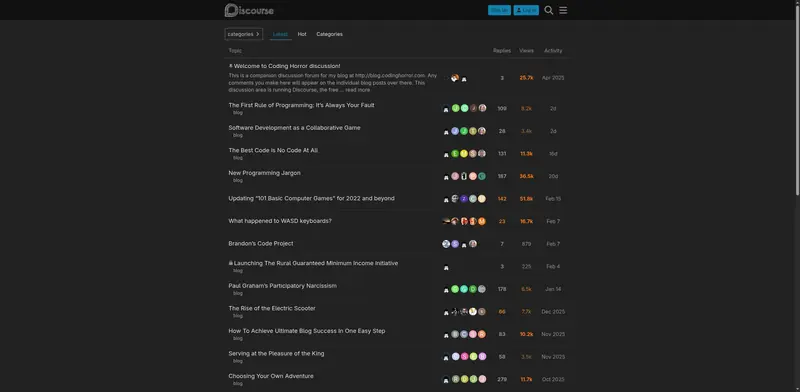Click the Sign Up button
Screen dimensions: 800x392
click(x=499, y=10)
